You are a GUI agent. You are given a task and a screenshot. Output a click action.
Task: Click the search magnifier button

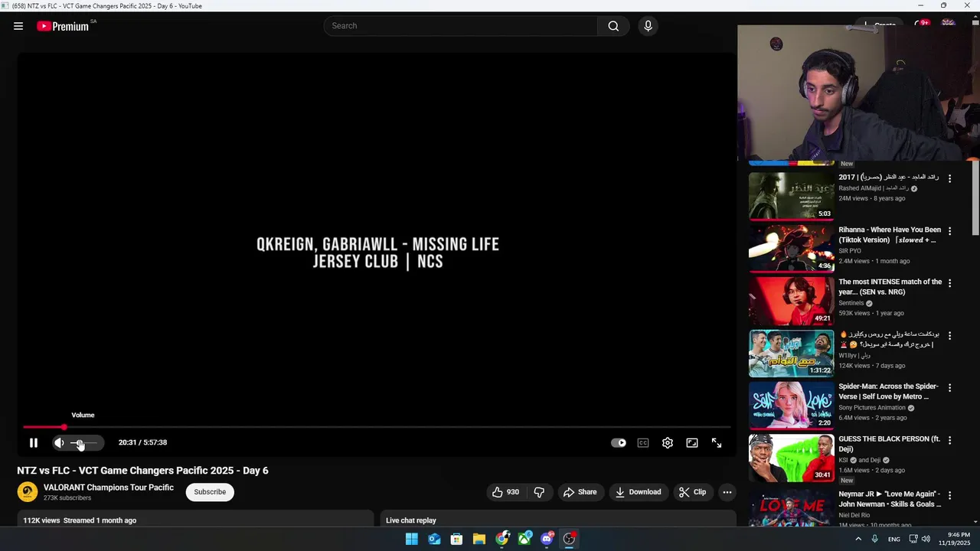click(x=613, y=26)
